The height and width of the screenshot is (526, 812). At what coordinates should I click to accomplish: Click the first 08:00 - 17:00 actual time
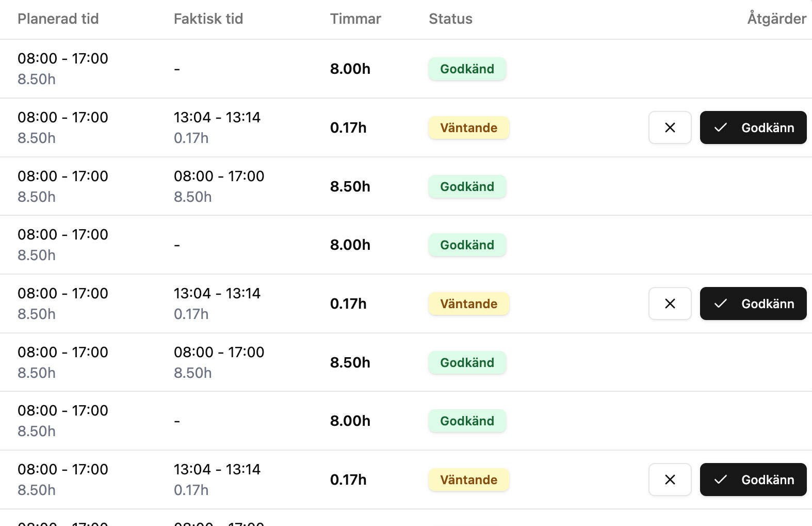point(219,176)
